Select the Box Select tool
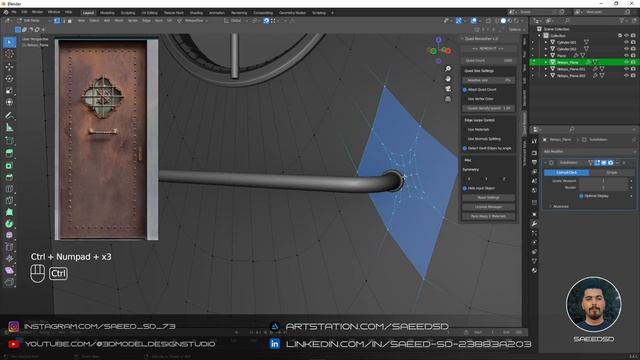The image size is (640, 360). pos(9,42)
